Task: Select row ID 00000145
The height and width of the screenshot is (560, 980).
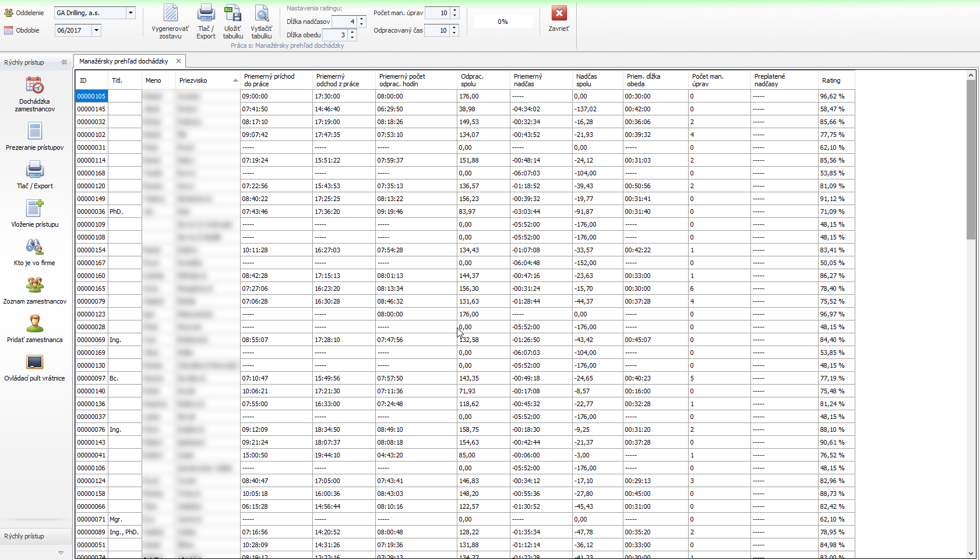Action: [91, 109]
